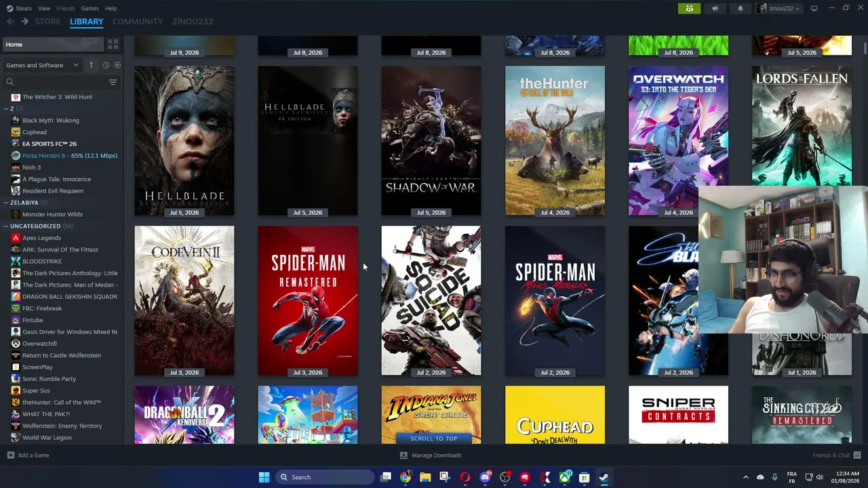
Task: Select Sonic Rumble Party in sidebar
Action: pos(49,379)
